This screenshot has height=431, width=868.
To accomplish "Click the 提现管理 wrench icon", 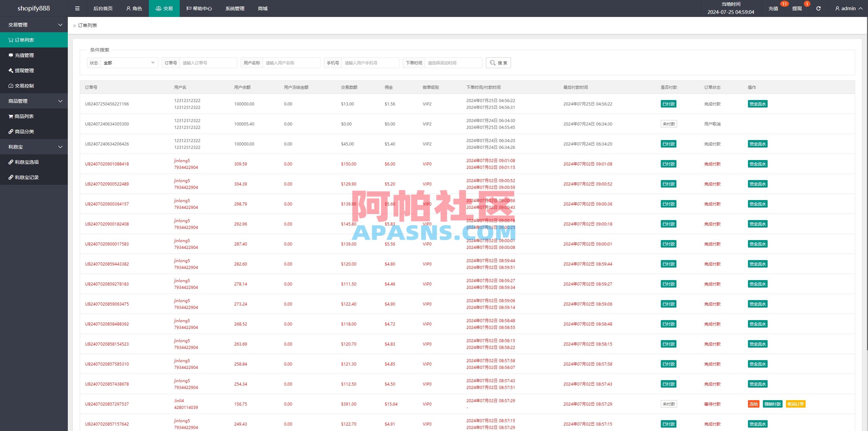I will pos(10,71).
